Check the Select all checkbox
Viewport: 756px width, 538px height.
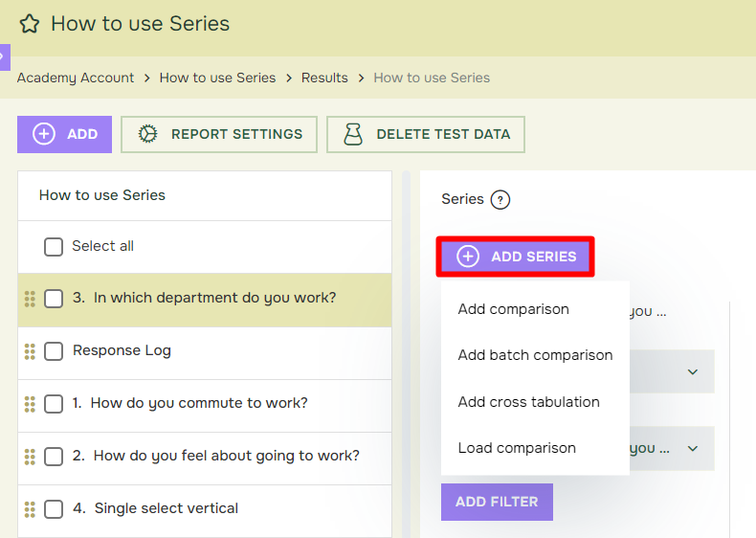coord(54,247)
